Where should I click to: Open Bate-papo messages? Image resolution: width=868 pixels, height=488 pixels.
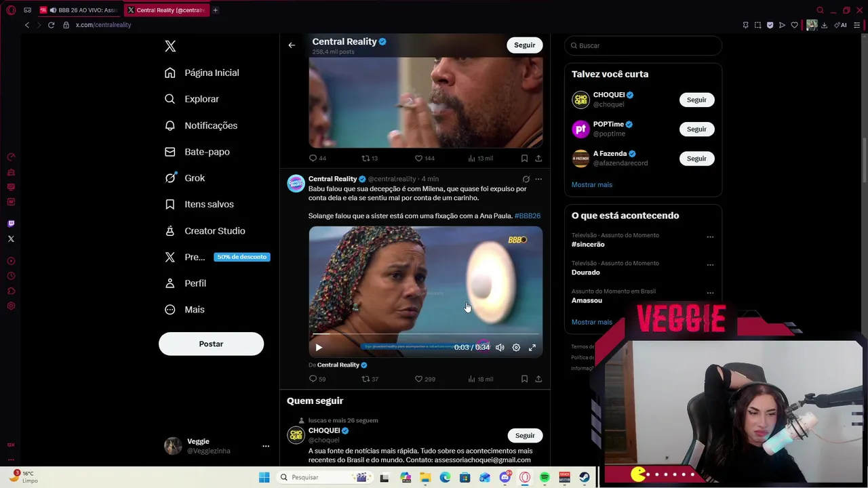pyautogui.click(x=197, y=152)
